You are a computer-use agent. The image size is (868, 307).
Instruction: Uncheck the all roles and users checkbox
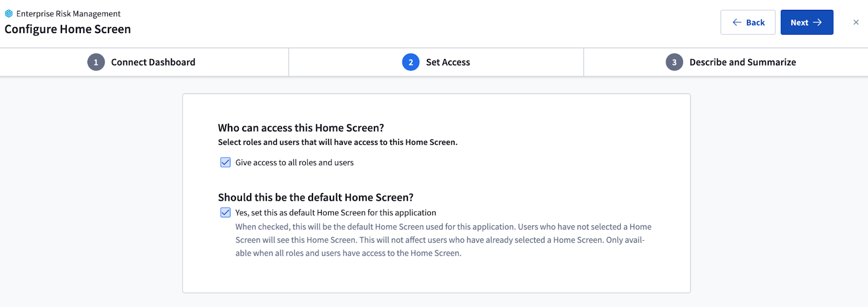(x=226, y=162)
